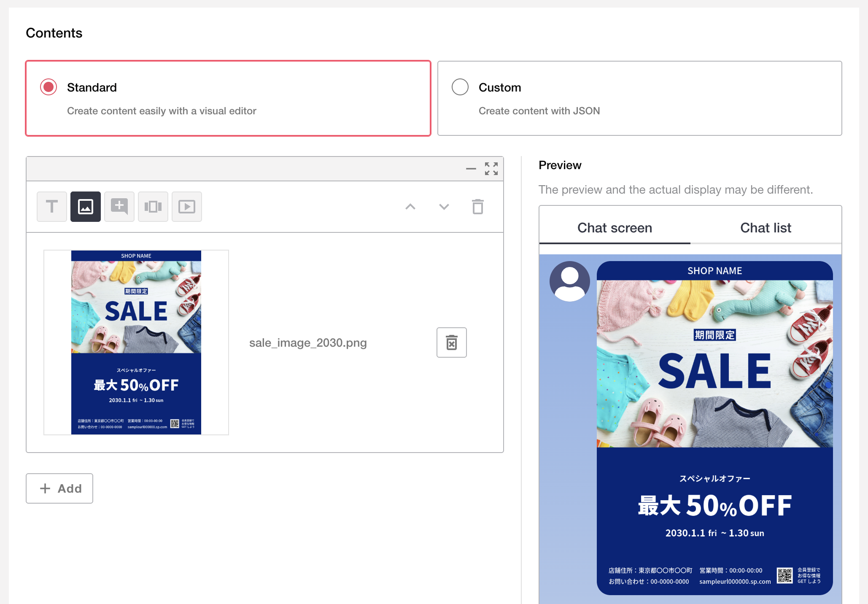Switch to the Chat list tab
The height and width of the screenshot is (604, 868).
tap(766, 228)
